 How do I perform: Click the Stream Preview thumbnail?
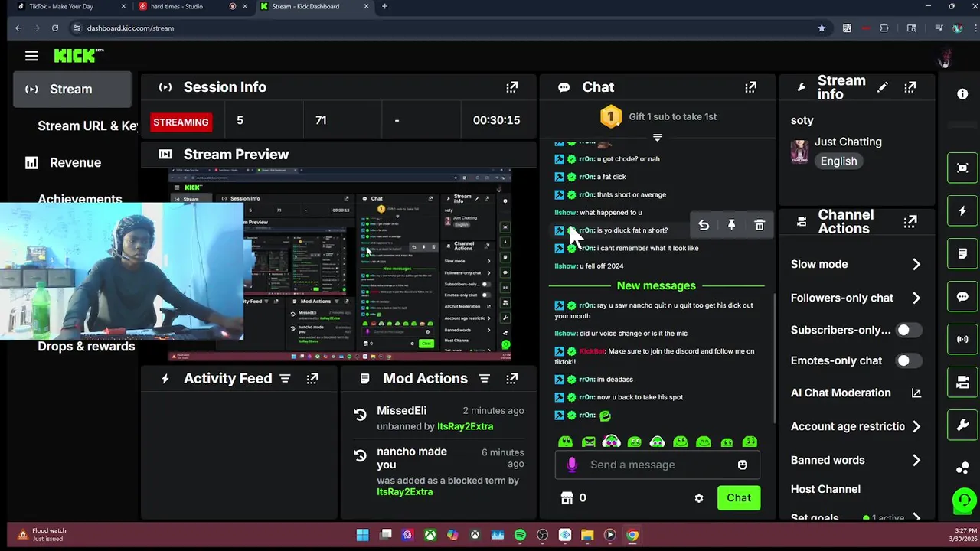coord(339,266)
